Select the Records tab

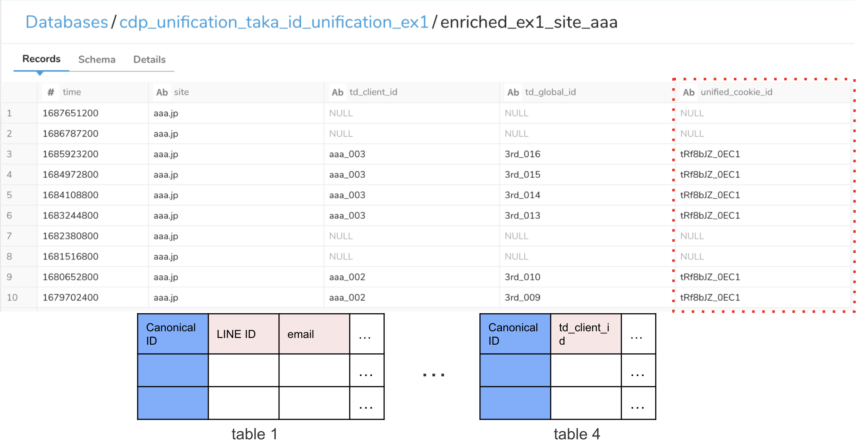point(41,59)
